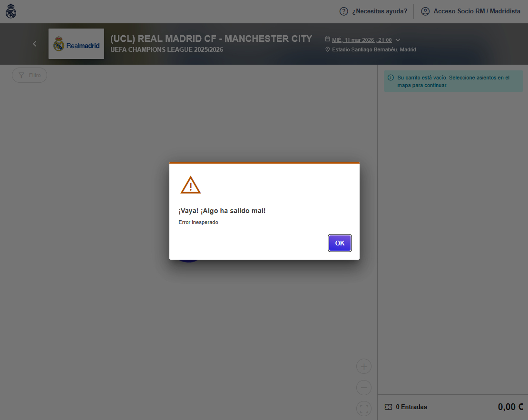
Task: Zoom out of the map with the minus icon
Action: tap(364, 388)
